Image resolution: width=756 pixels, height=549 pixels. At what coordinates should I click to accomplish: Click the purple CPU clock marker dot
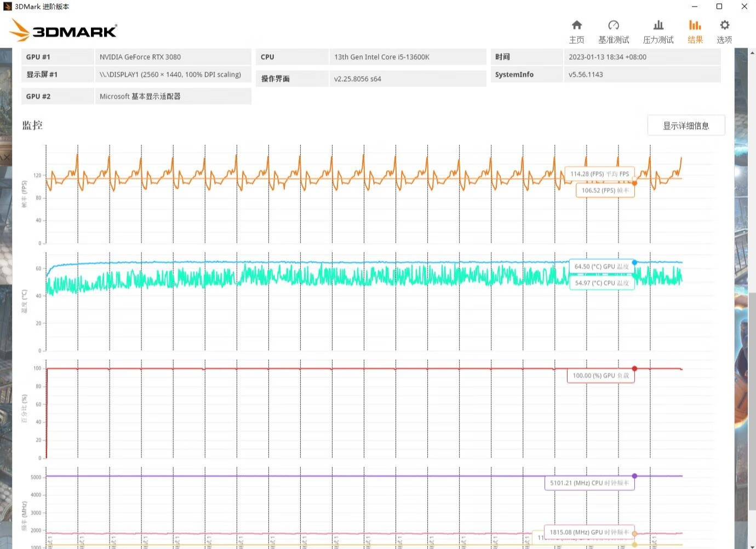pyautogui.click(x=634, y=476)
